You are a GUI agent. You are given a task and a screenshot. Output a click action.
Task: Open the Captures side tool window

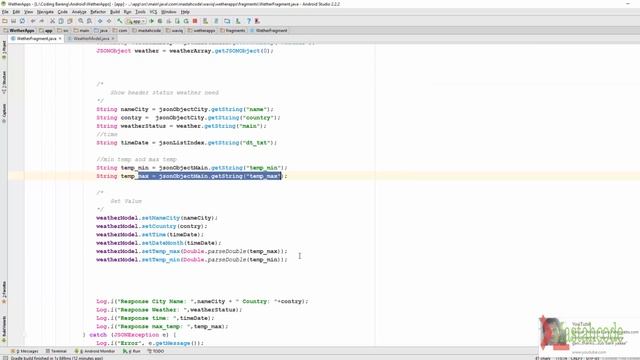[x=4, y=113]
